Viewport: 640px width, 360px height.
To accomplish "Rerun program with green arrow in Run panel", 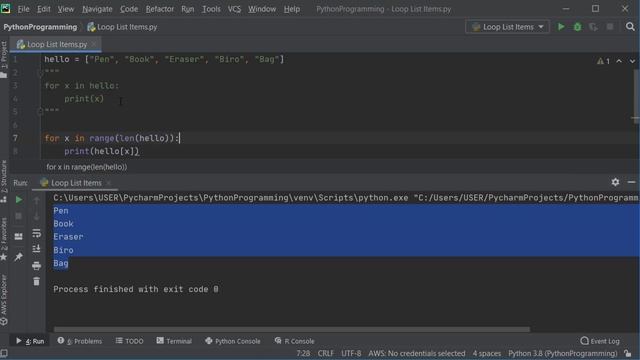I will [x=19, y=200].
